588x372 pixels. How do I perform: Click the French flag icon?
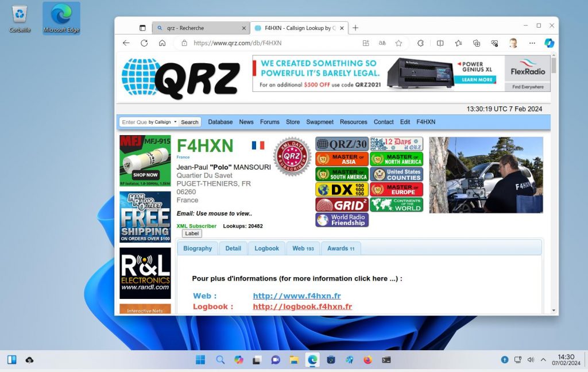click(x=258, y=145)
